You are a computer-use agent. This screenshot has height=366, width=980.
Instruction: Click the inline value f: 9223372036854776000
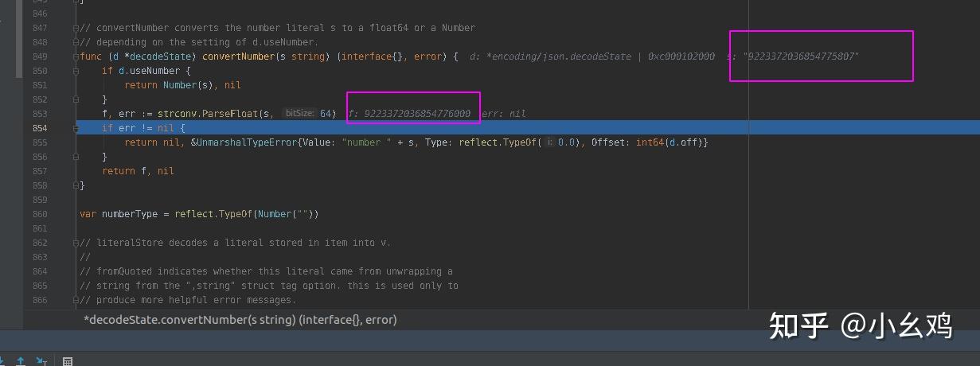[410, 114]
